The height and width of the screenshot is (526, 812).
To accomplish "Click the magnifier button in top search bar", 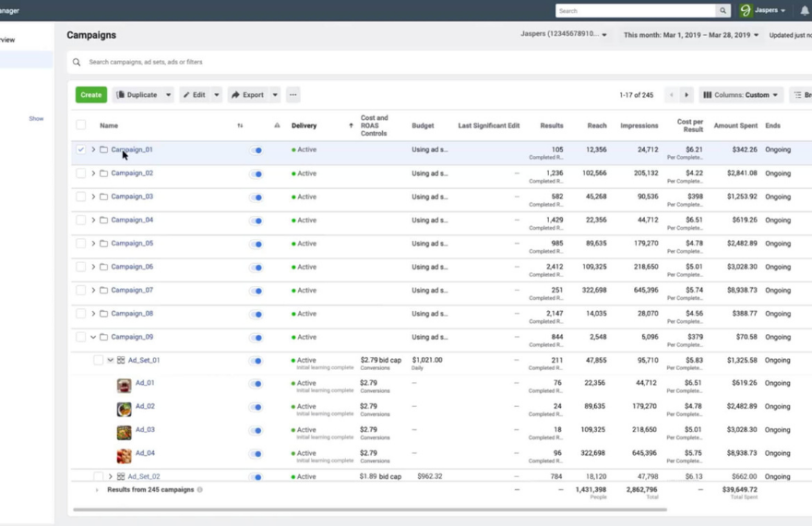I will tap(723, 11).
